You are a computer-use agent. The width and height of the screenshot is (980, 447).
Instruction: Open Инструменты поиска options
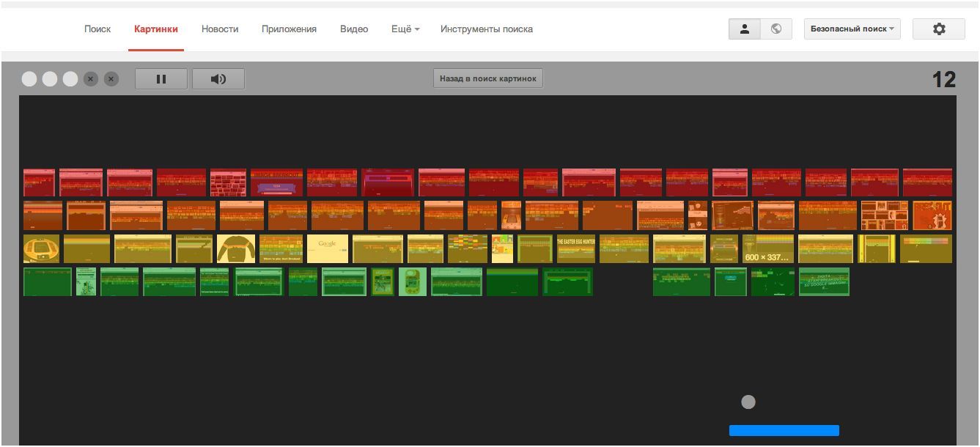pyautogui.click(x=486, y=29)
